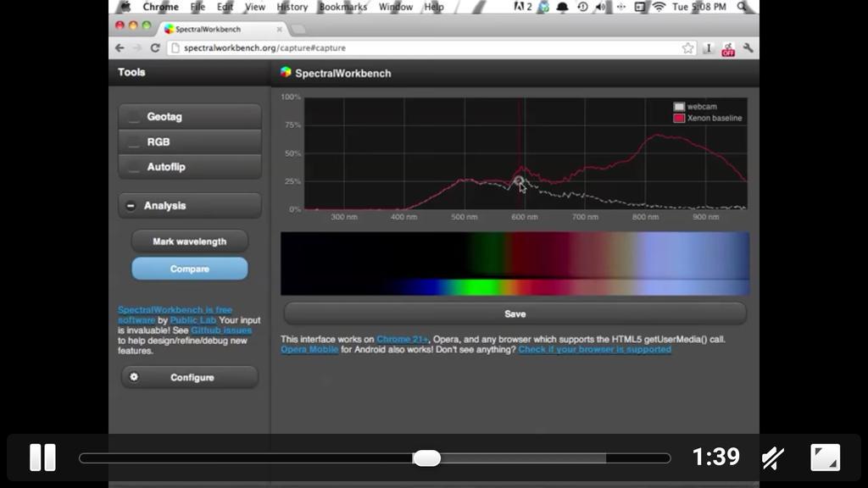The image size is (868, 488).
Task: Bookmark the page with the star icon
Action: coord(687,48)
